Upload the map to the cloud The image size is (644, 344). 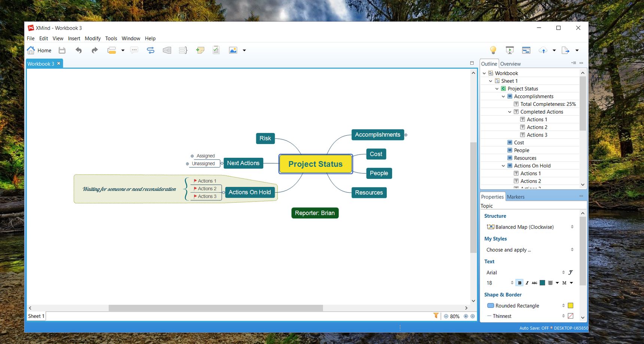point(543,50)
